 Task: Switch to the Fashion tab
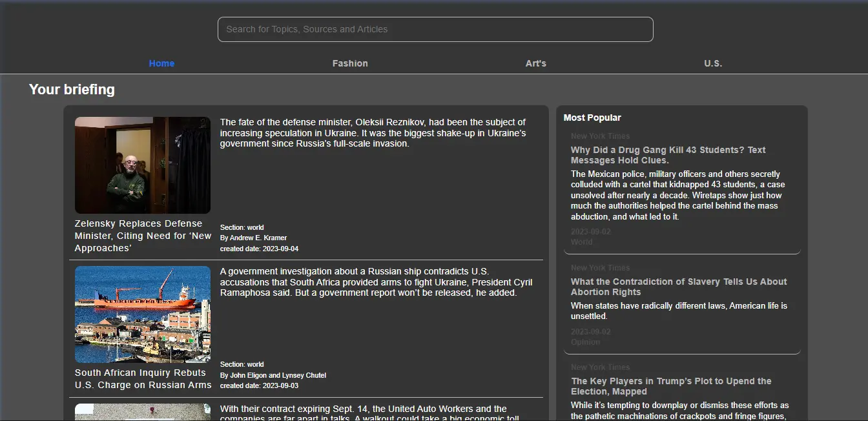pyautogui.click(x=350, y=63)
